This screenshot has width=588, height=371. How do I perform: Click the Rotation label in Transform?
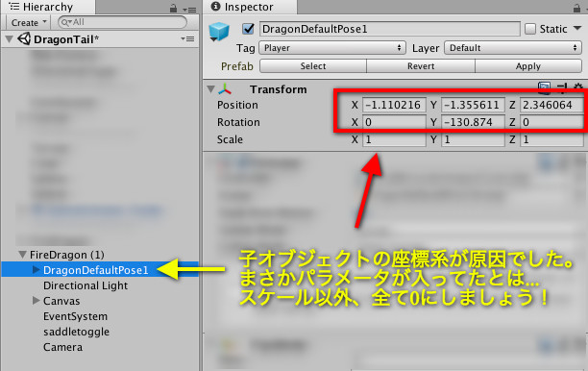pyautogui.click(x=238, y=122)
